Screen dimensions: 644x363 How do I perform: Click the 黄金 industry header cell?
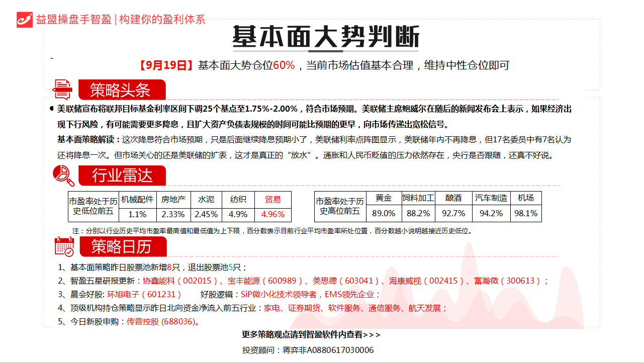click(384, 198)
